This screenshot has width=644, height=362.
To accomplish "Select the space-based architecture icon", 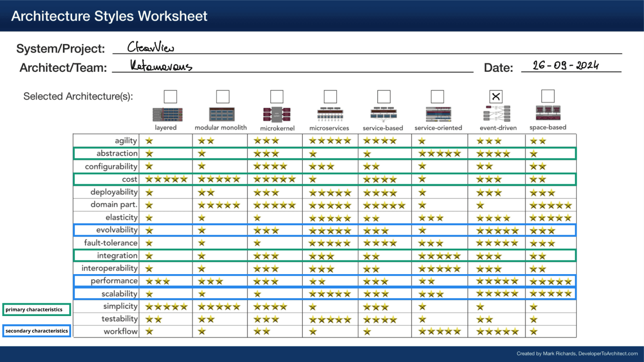I will pyautogui.click(x=548, y=113).
